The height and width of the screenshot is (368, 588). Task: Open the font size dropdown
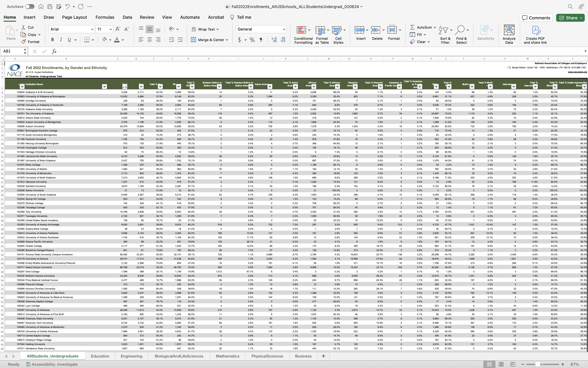tap(111, 29)
